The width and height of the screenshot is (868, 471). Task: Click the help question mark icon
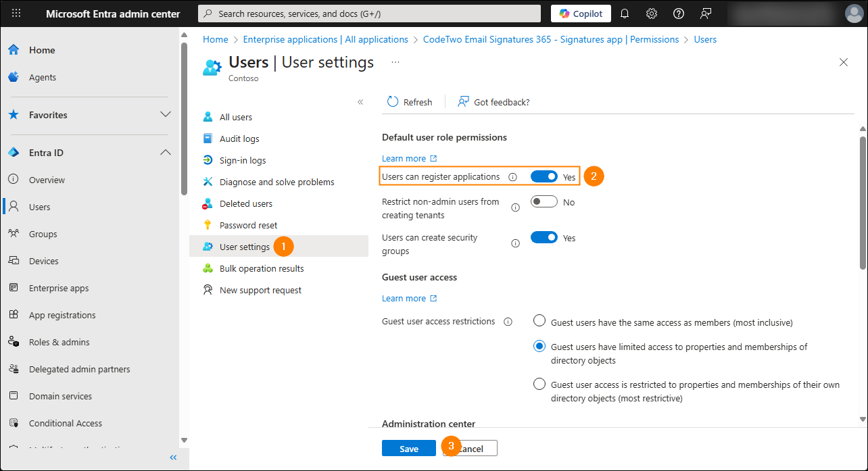(x=679, y=14)
